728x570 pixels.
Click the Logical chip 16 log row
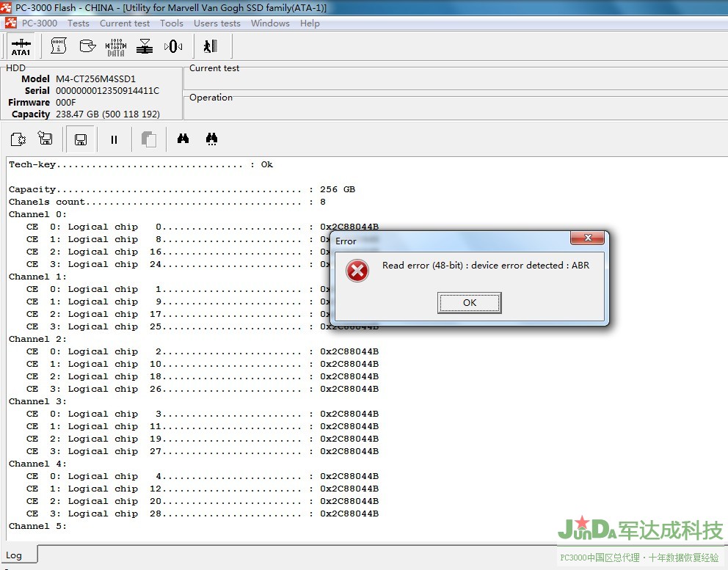point(178,252)
